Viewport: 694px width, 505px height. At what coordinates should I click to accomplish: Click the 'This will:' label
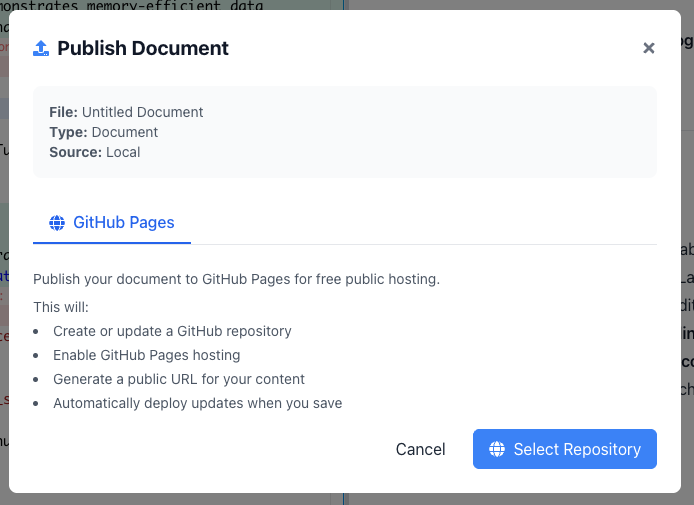pyautogui.click(x=61, y=307)
